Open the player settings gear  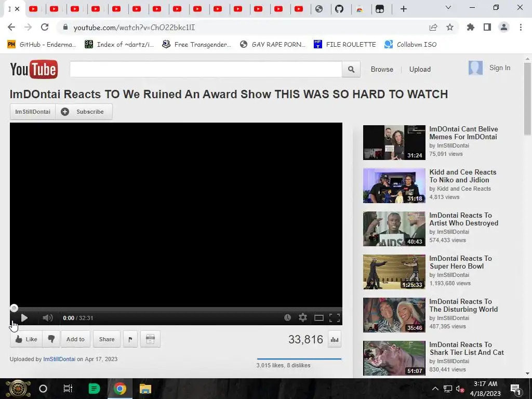click(x=303, y=317)
